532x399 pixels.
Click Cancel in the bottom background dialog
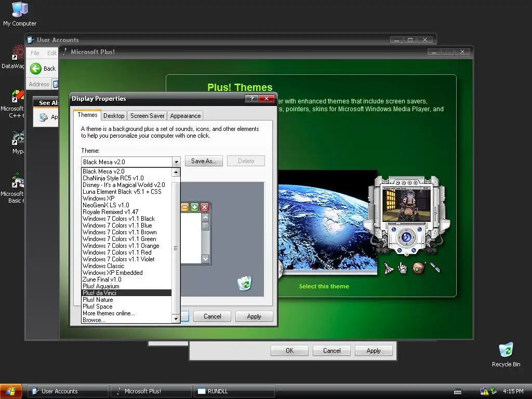click(331, 351)
